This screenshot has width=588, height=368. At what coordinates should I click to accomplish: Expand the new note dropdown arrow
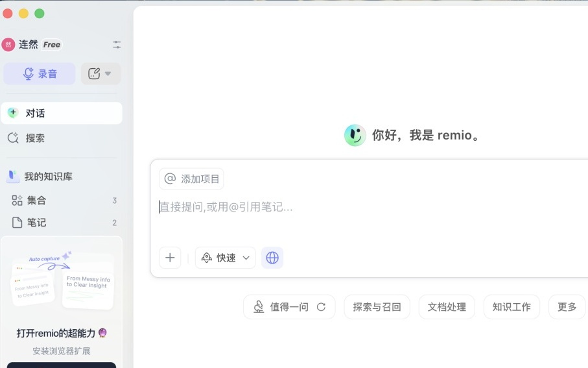[x=108, y=73]
